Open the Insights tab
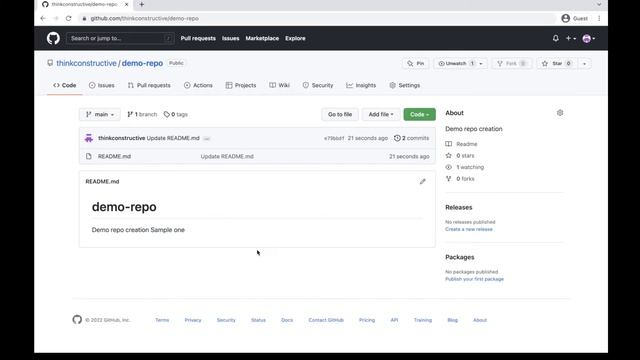Viewport: 640px width, 360px height. (361, 85)
